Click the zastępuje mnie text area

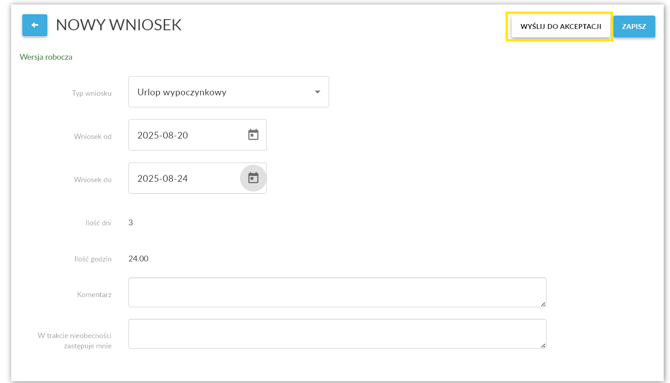tap(337, 334)
